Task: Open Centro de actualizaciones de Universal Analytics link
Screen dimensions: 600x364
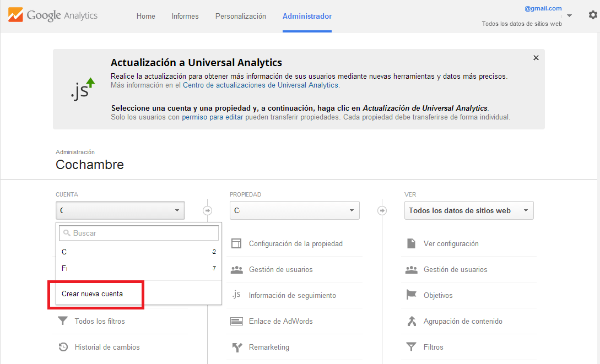Action: click(x=261, y=85)
